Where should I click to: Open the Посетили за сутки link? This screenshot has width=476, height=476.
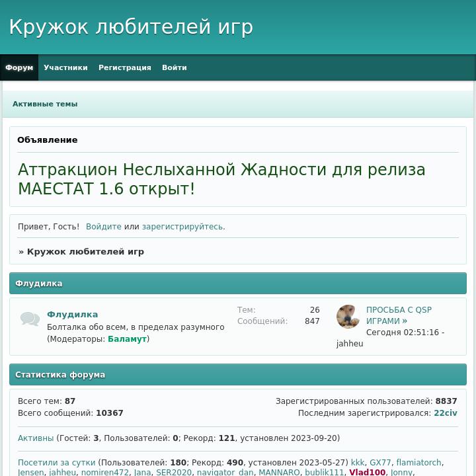[x=56, y=462]
